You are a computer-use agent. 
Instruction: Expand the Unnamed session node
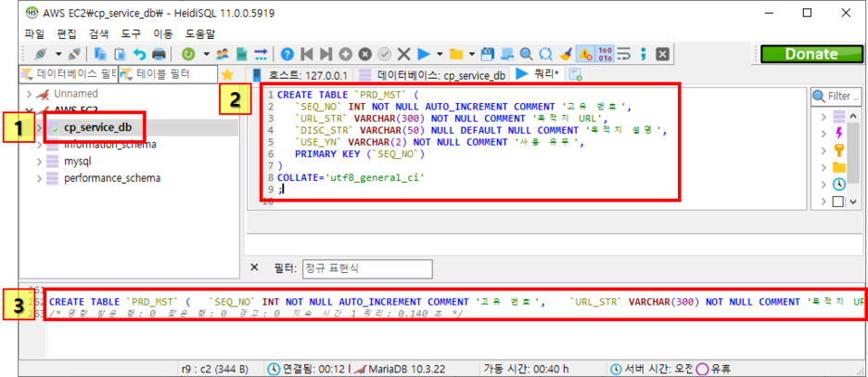point(29,94)
